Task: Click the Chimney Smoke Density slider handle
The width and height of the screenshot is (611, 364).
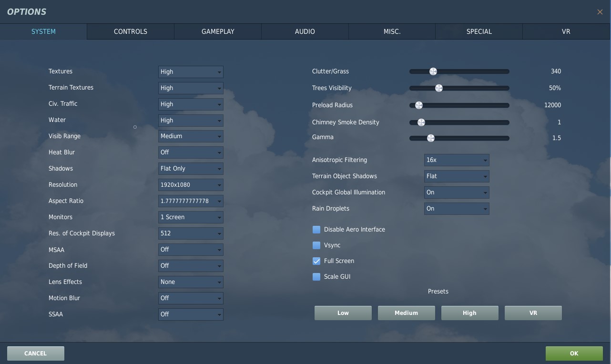Action: (421, 122)
